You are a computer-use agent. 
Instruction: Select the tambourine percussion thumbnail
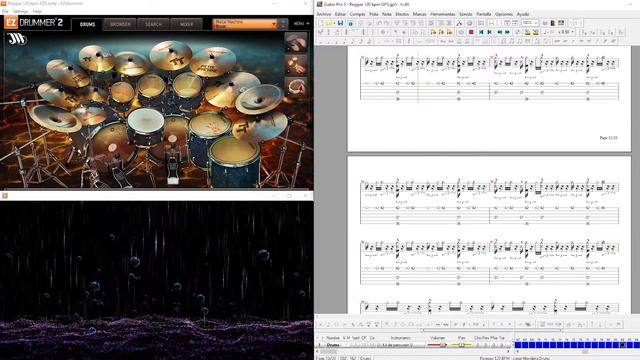(296, 87)
